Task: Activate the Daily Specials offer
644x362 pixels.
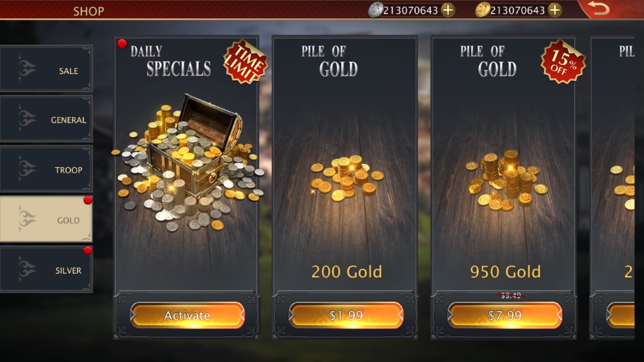Action: (187, 315)
